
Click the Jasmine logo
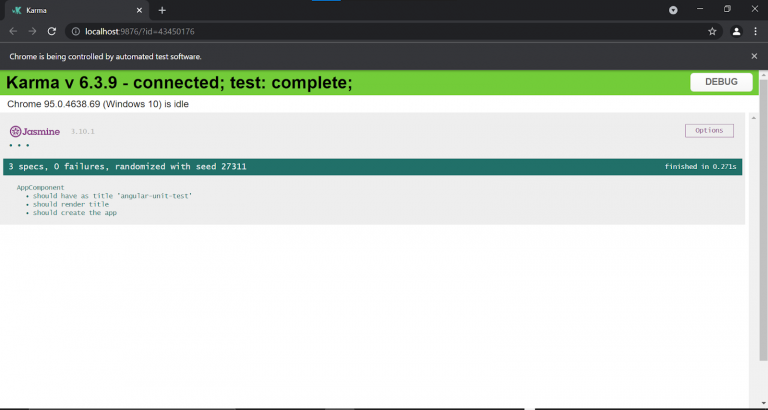pos(35,131)
